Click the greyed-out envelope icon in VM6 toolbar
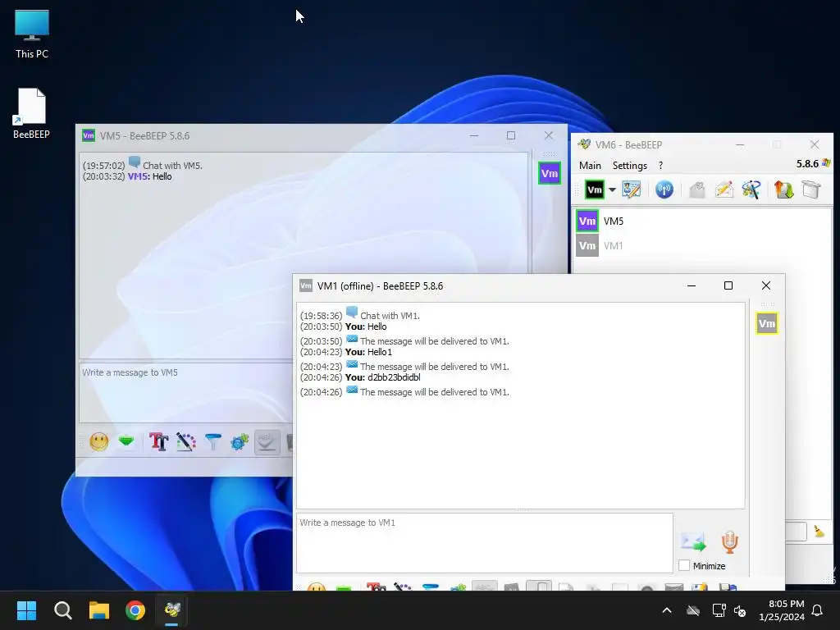 [x=697, y=189]
